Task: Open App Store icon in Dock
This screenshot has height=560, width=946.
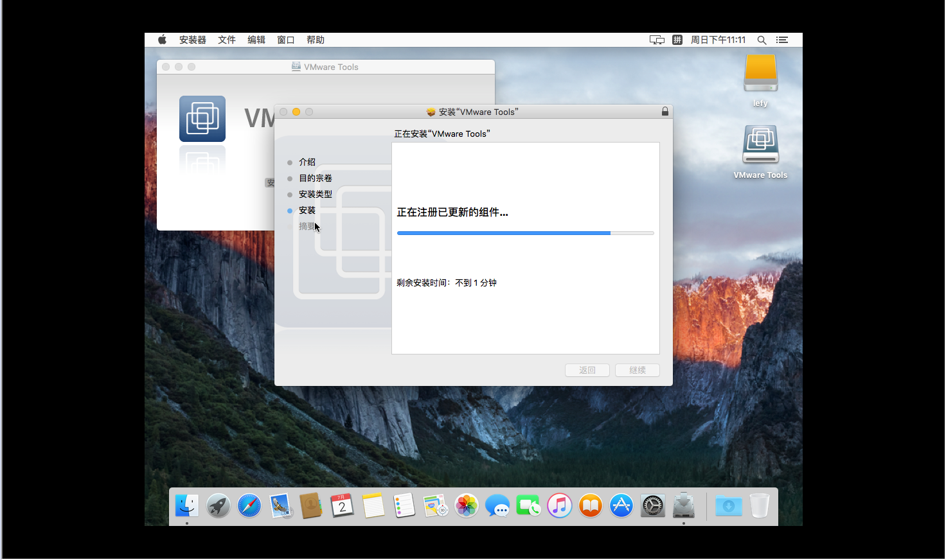Action: (621, 506)
